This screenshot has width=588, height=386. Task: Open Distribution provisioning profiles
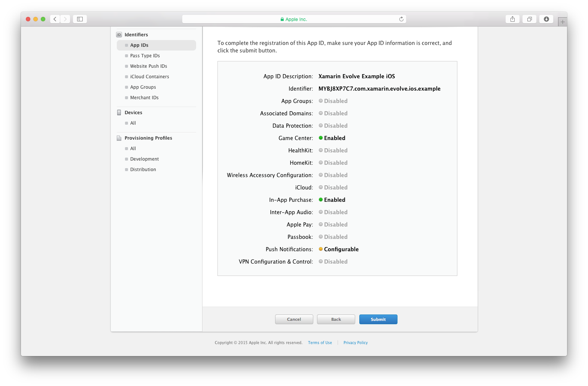click(143, 170)
